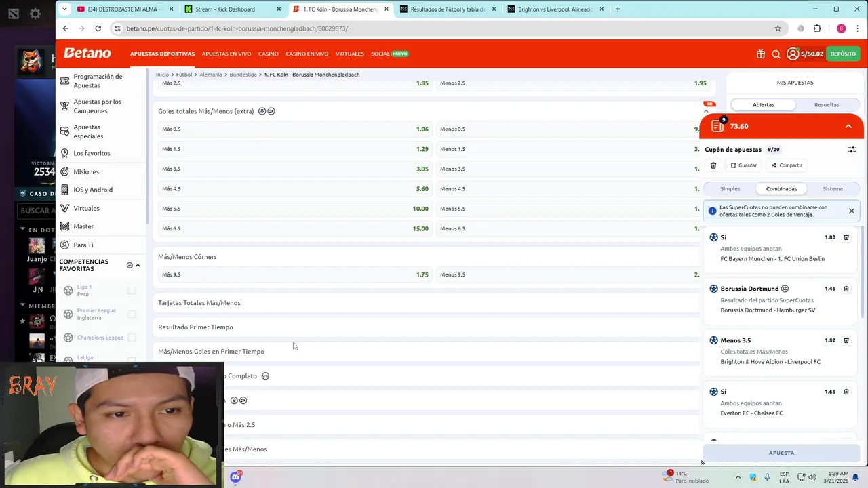Switch to the Simples coupon tab
868x488 pixels.
pyautogui.click(x=730, y=189)
